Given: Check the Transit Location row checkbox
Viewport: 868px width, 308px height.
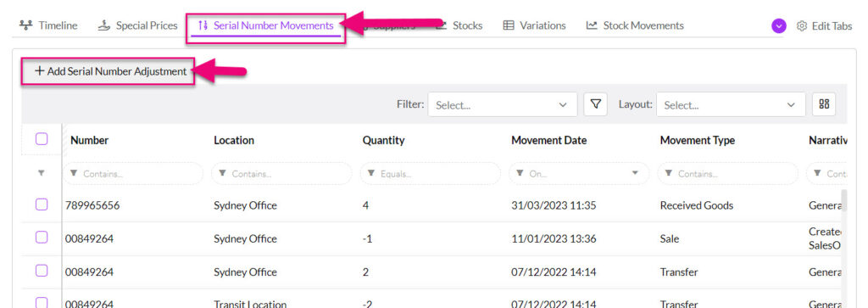Looking at the screenshot, I should (x=42, y=302).
